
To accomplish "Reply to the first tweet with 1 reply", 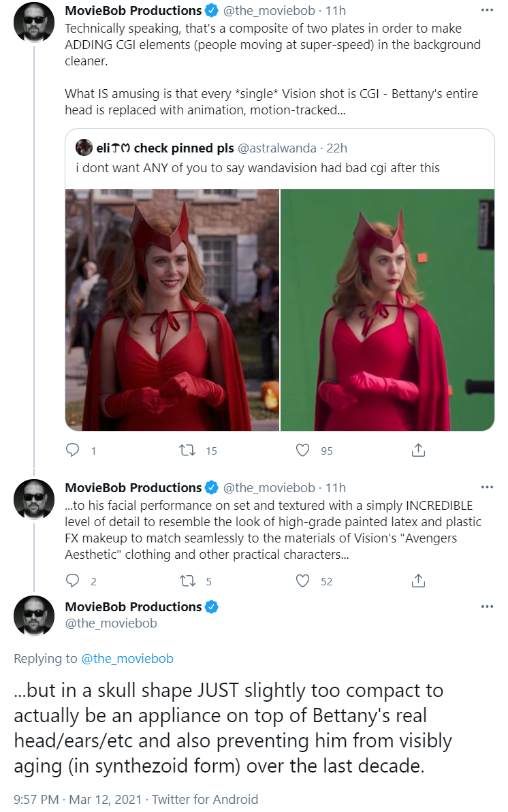I will coord(73,450).
